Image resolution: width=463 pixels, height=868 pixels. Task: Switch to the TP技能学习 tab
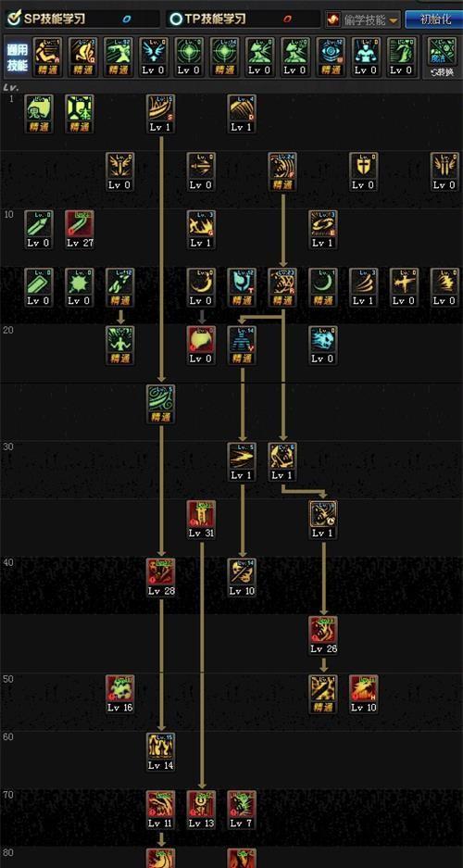[207, 19]
